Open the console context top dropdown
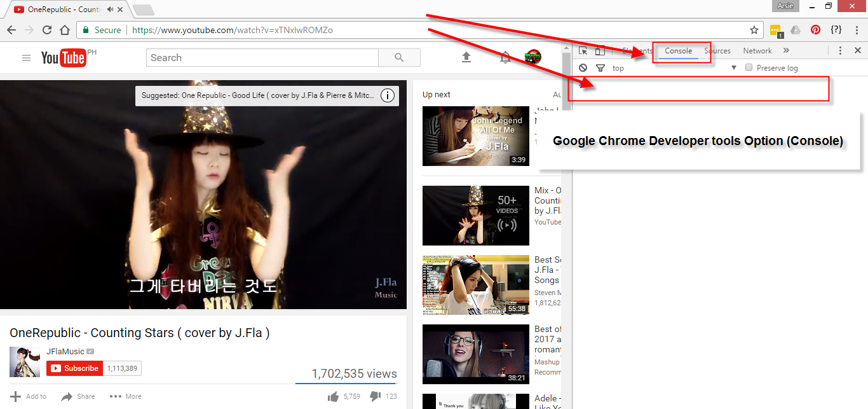This screenshot has height=409, width=868. (x=674, y=68)
